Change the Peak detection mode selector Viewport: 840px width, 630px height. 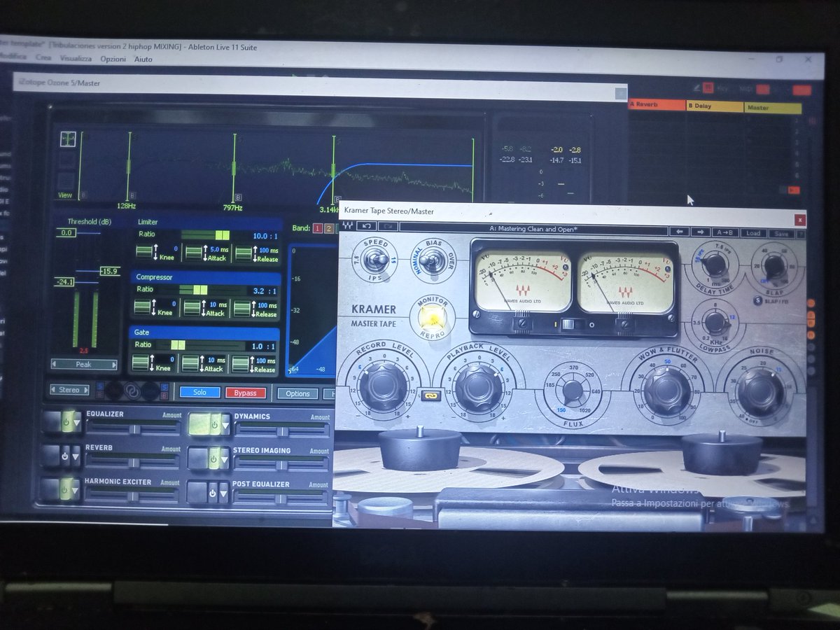[x=84, y=364]
